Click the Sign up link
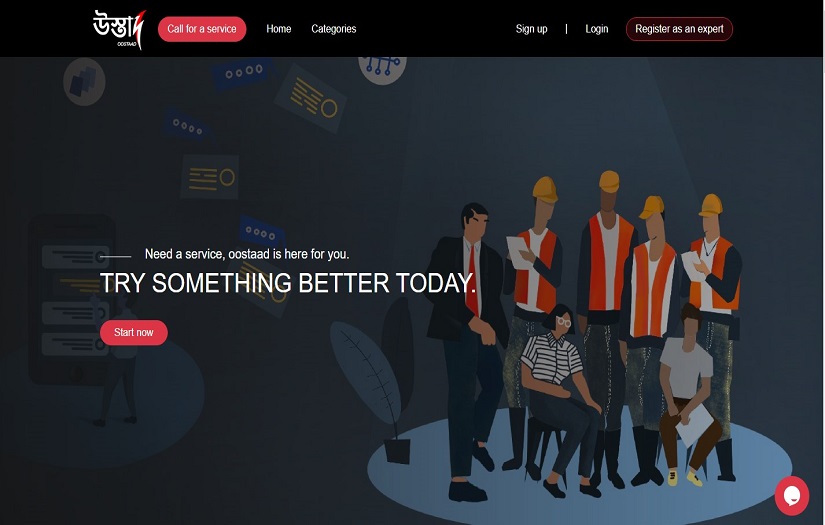The image size is (825, 525). click(531, 29)
